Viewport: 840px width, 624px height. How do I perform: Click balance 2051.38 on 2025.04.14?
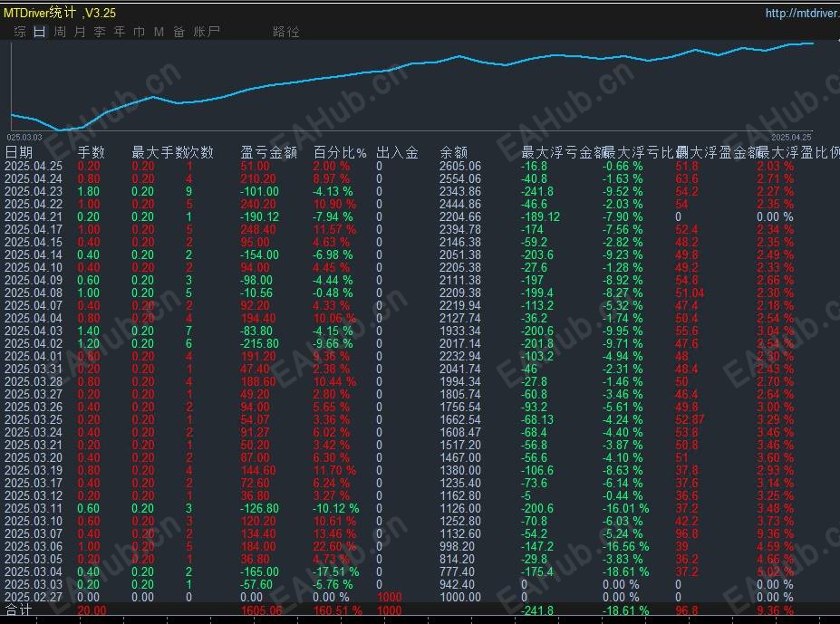(460, 255)
